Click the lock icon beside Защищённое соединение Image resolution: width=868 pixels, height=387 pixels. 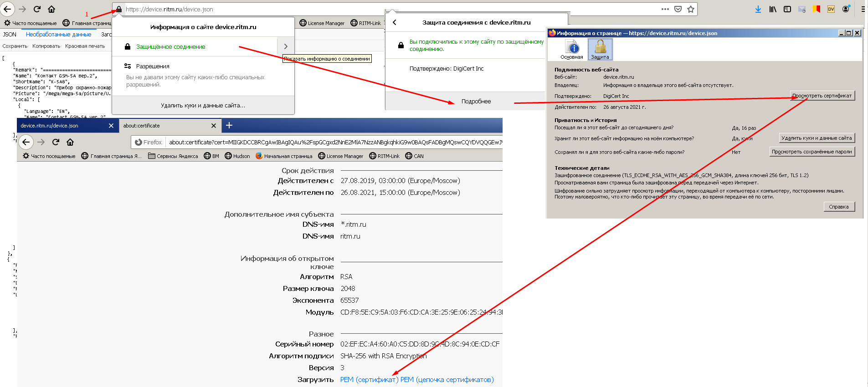pos(128,46)
